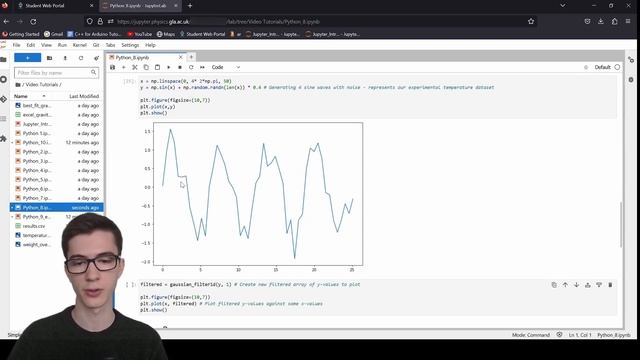Click the kernel status circle indicator

point(617,67)
